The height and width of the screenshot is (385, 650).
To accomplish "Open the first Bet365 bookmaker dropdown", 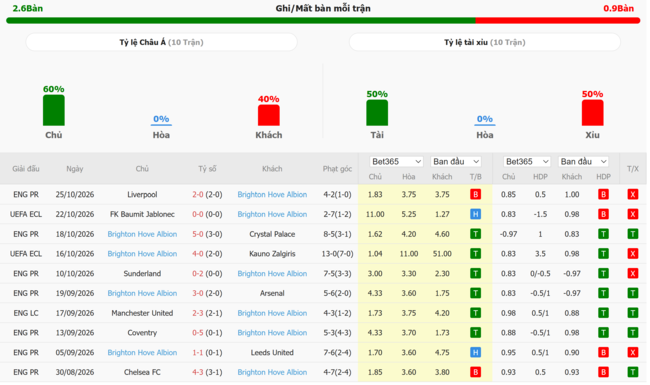I will pyautogui.click(x=396, y=162).
